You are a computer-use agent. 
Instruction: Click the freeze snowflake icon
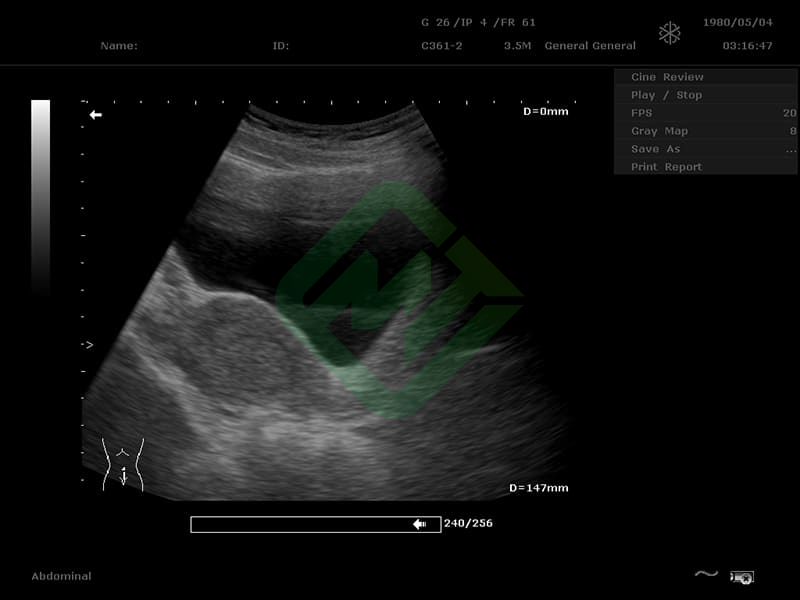[x=669, y=33]
